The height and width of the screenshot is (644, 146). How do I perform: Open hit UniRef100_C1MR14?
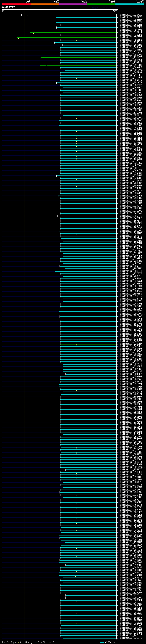tap(131, 32)
